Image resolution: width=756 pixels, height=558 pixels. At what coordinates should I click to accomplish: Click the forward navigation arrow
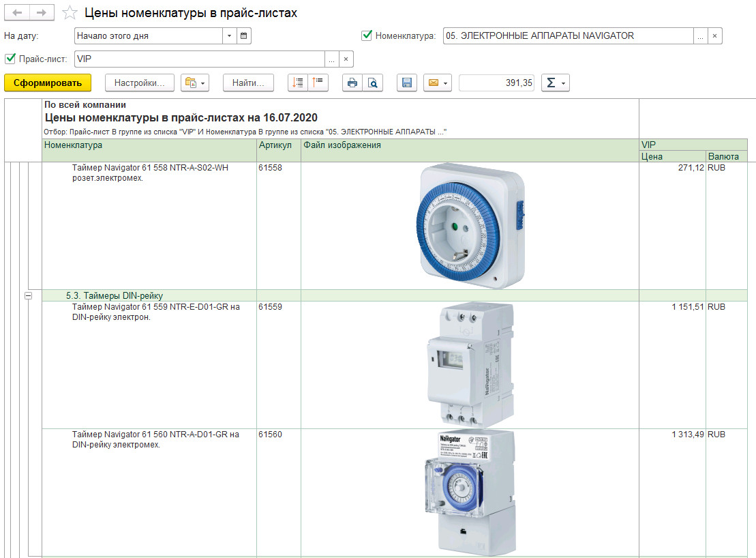pos(42,13)
